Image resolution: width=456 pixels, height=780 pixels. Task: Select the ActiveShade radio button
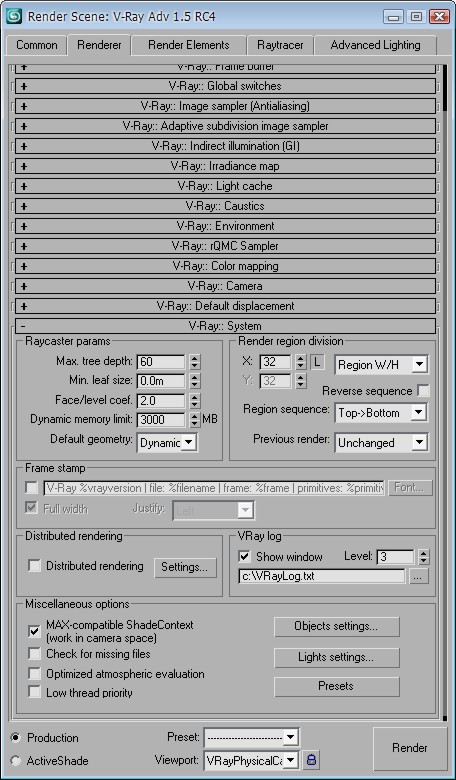(16, 761)
